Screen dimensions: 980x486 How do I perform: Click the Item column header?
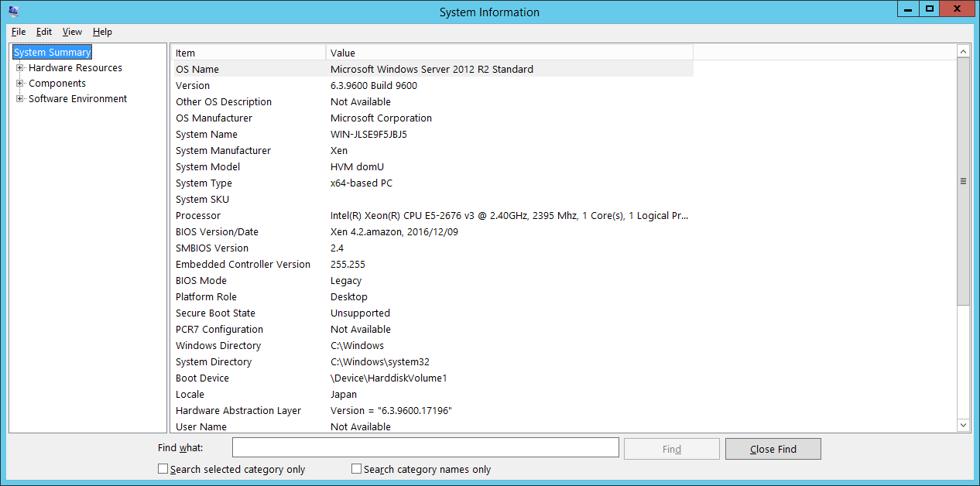[248, 53]
